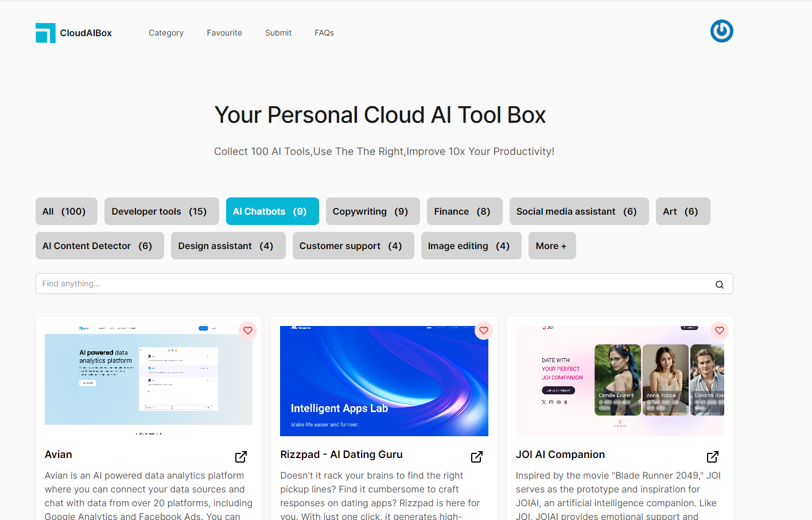Open the JOI companion thumbnail
812x520 pixels.
click(x=620, y=381)
